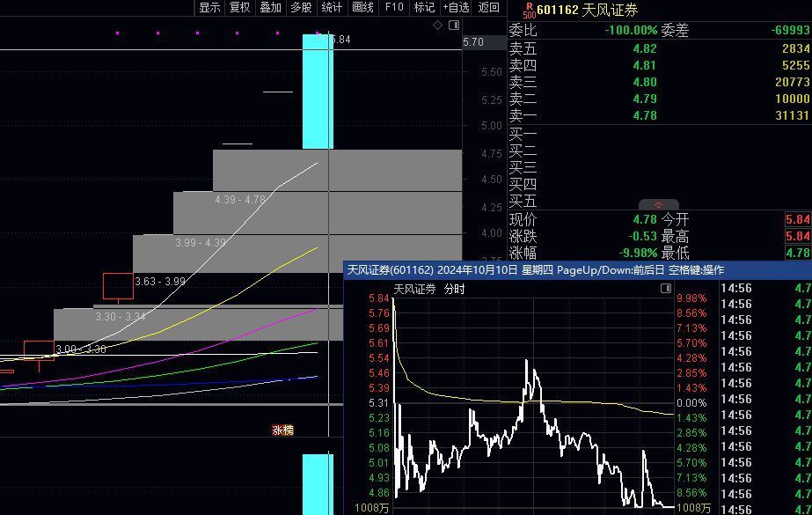Click the price range label 3.30 - 3.34
This screenshot has height=515, width=812.
tap(121, 316)
